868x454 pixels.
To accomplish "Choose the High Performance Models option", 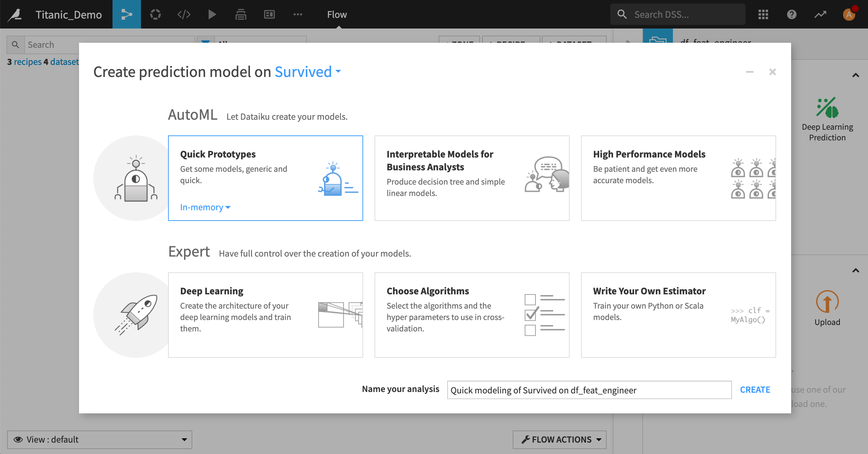I will 678,178.
